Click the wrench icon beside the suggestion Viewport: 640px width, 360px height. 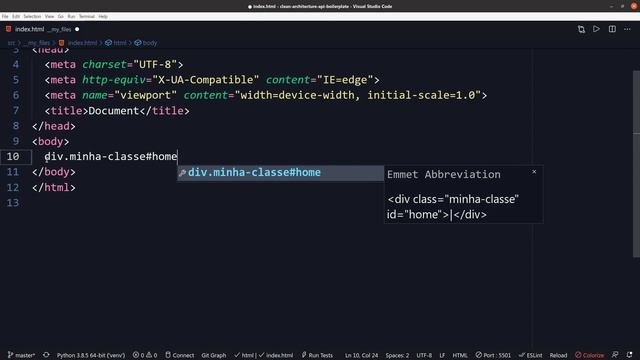pyautogui.click(x=182, y=173)
